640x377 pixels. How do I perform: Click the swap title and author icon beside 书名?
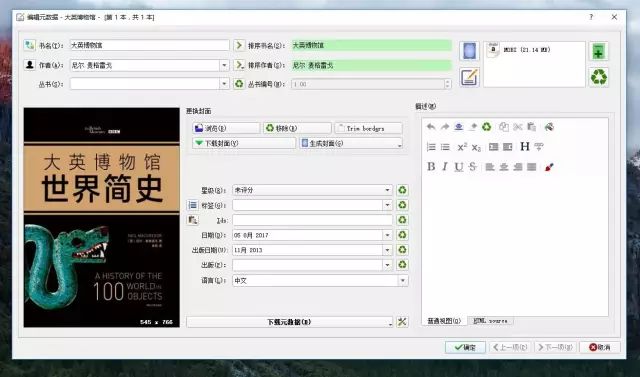pos(29,45)
